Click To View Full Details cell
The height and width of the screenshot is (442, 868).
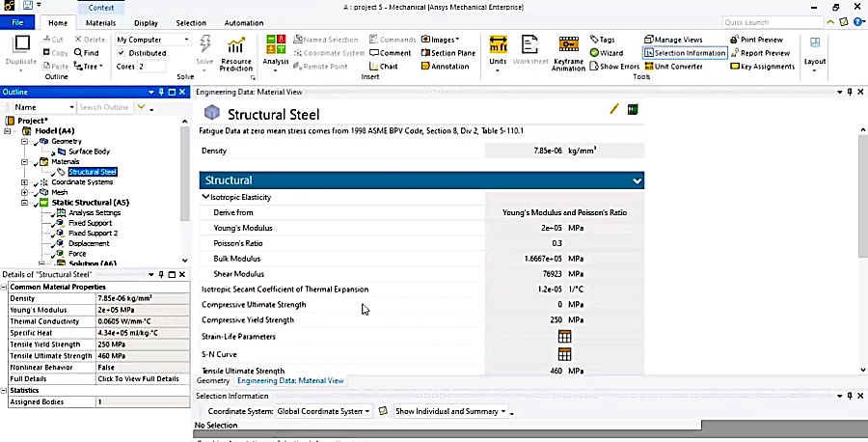tap(143, 379)
